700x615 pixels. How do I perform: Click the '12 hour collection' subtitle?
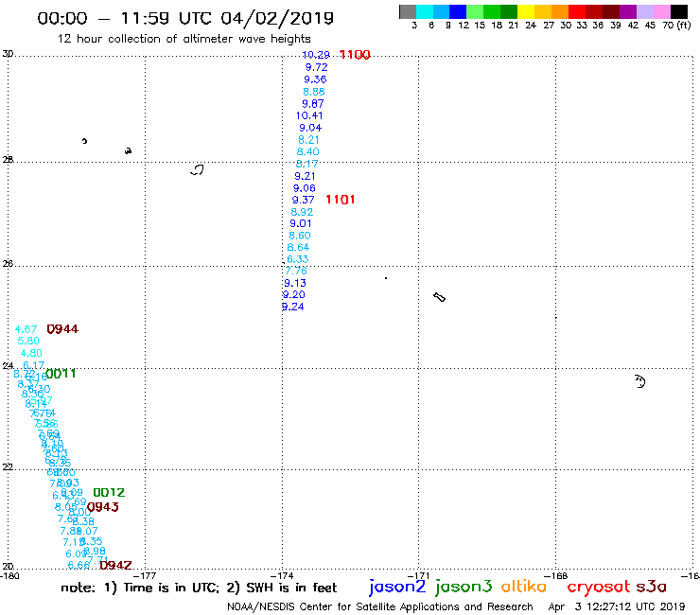[184, 39]
